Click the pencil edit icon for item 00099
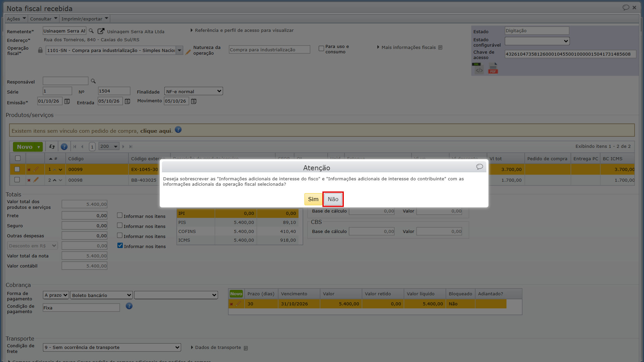The width and height of the screenshot is (644, 362). 36,169
